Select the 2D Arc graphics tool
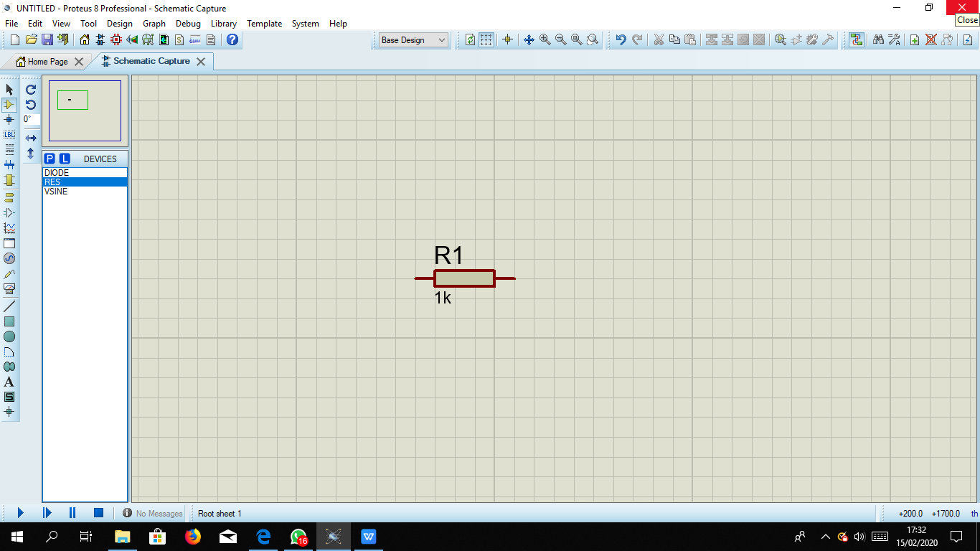 point(9,352)
